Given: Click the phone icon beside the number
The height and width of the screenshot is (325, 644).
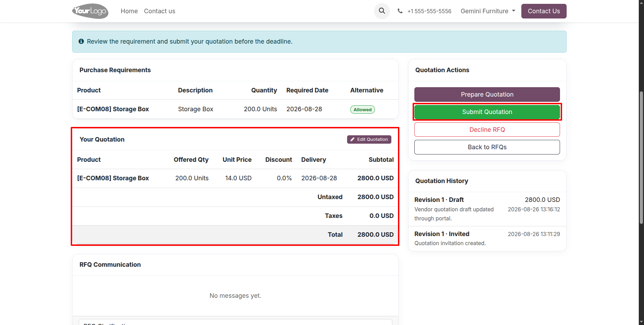Looking at the screenshot, I should (x=400, y=11).
